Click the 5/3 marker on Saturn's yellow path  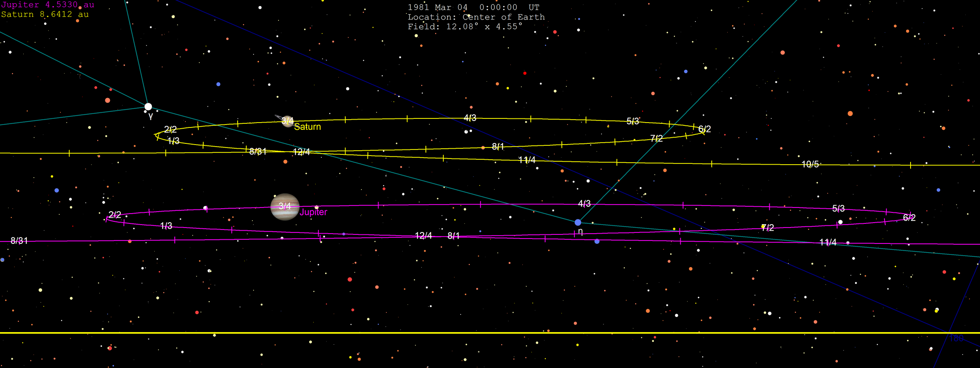click(x=633, y=121)
